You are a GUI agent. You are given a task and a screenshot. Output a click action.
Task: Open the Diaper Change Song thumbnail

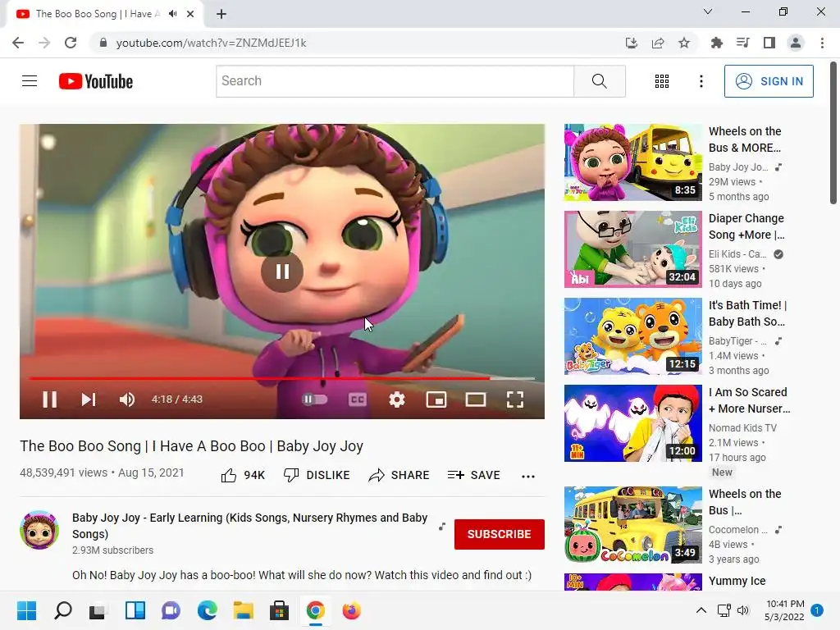(632, 249)
